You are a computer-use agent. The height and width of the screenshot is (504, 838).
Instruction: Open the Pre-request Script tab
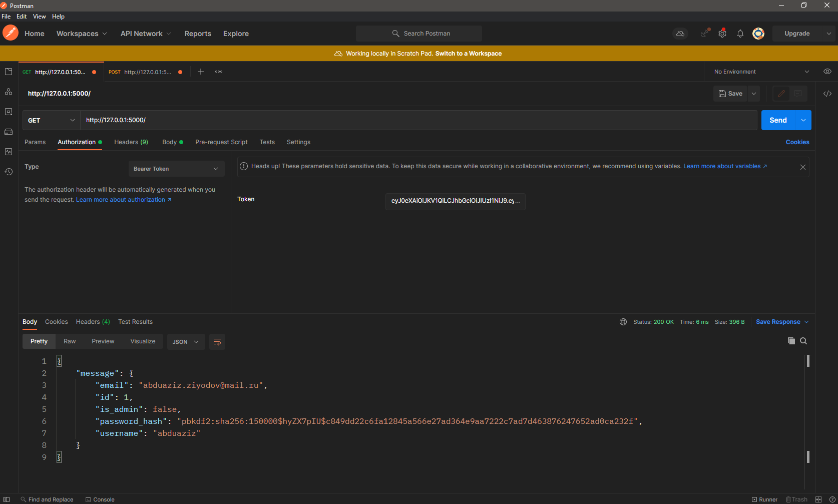[x=221, y=142]
